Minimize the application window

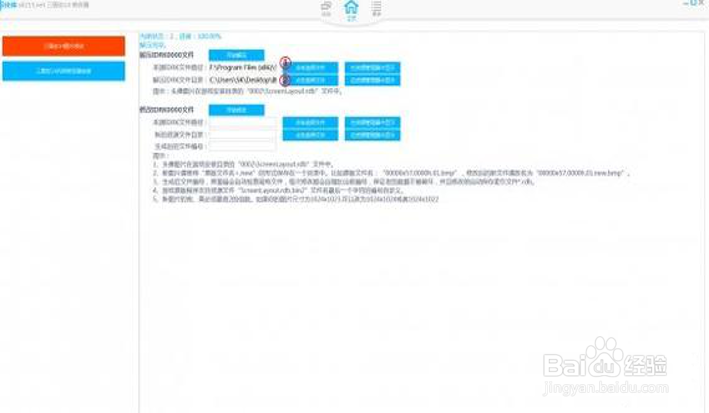coord(685,4)
